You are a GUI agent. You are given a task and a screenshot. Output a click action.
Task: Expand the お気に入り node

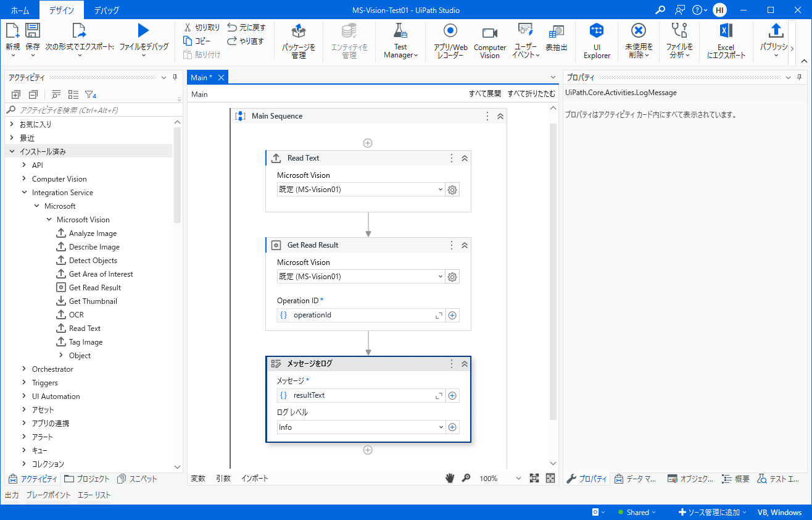[12, 124]
